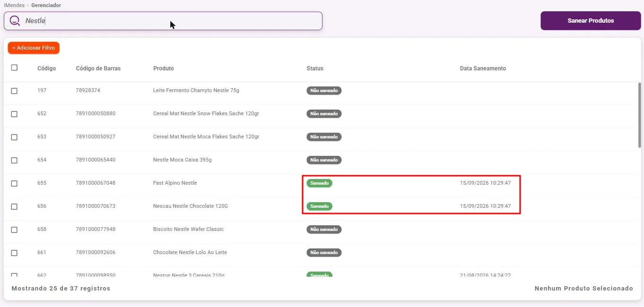Click the vertical table scrollbar
Viewport: 644px width, 307px height.
pos(640,116)
